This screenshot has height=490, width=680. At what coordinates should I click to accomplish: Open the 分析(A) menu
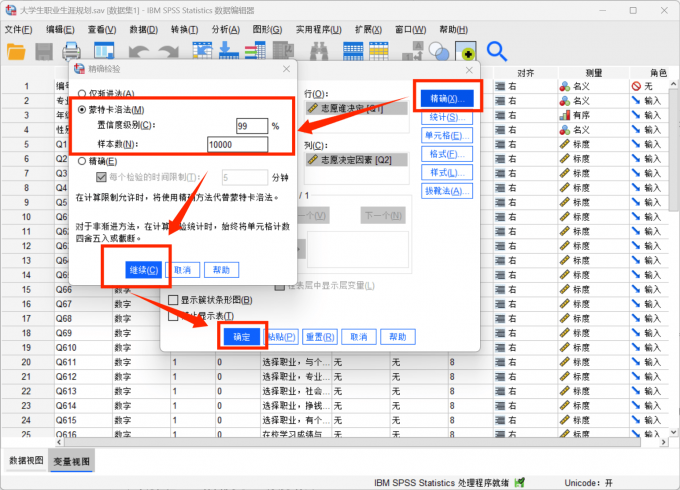[x=226, y=30]
